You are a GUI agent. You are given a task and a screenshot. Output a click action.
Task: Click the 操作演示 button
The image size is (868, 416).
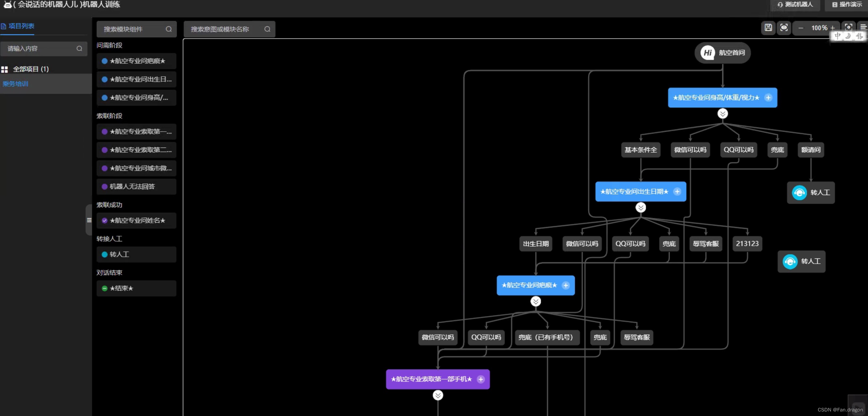tap(847, 5)
